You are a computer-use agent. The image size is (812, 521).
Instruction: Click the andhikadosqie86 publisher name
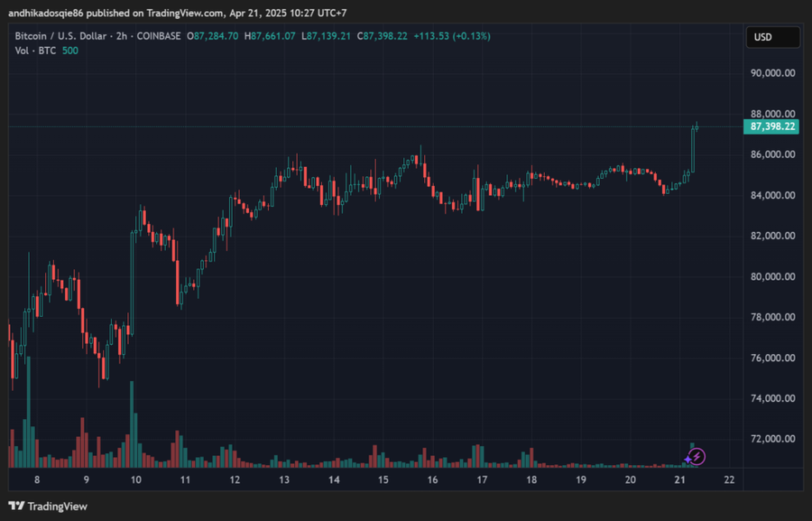point(45,13)
